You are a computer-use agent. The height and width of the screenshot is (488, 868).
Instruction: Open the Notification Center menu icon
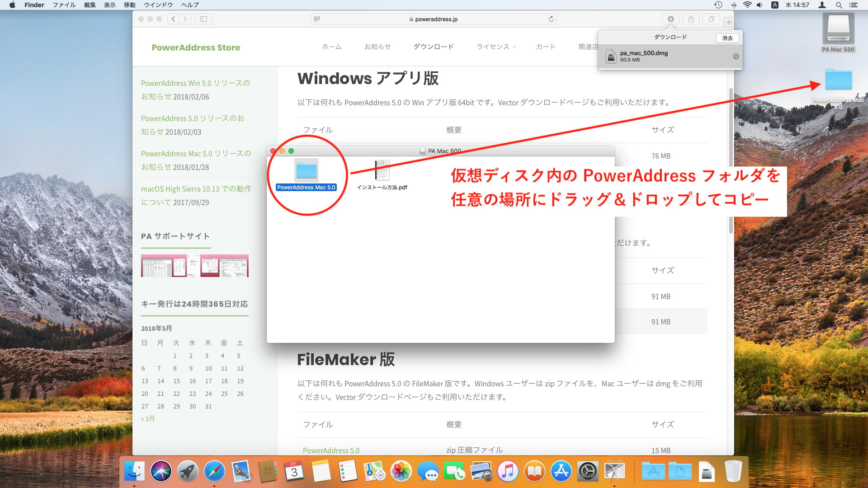pyautogui.click(x=854, y=5)
